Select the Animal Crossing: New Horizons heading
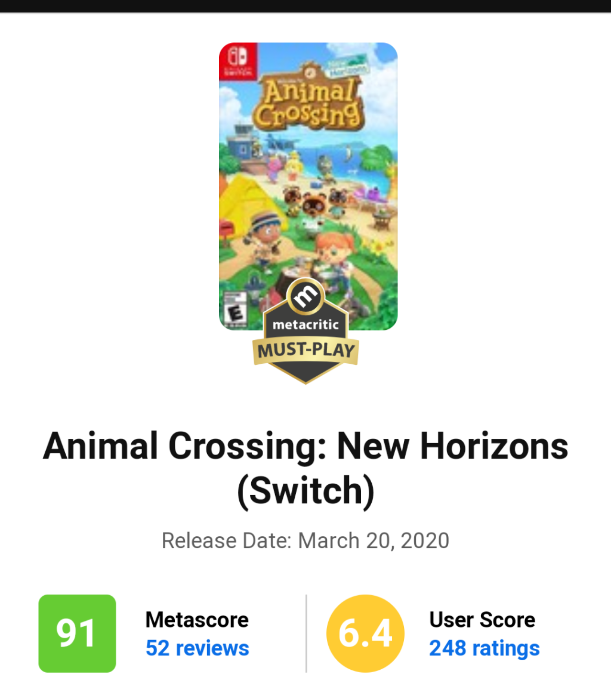The height and width of the screenshot is (700, 611). [x=305, y=447]
